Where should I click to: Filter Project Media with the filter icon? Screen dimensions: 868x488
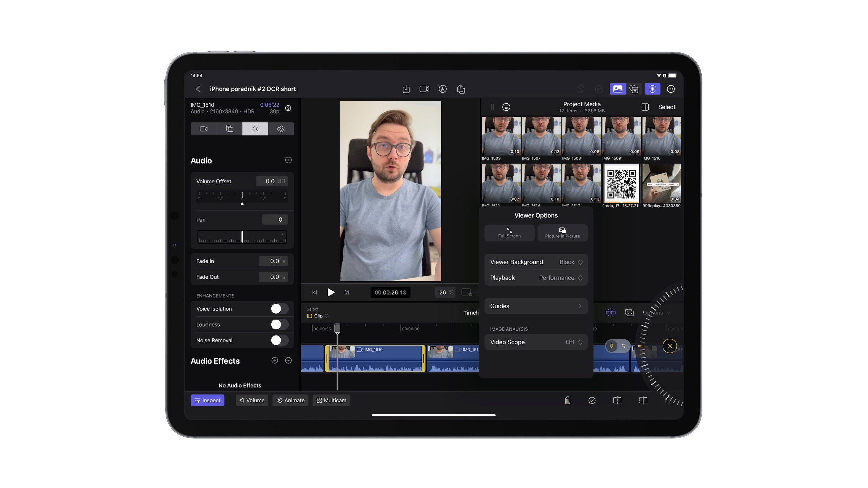click(506, 107)
